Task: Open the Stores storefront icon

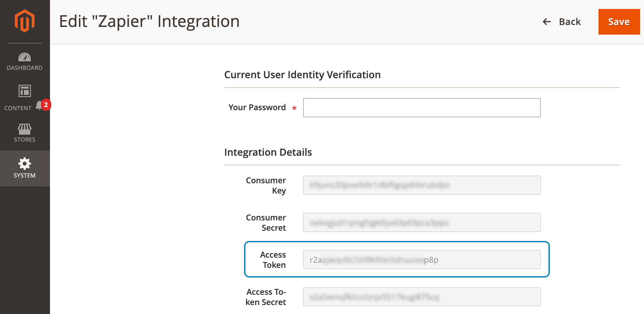Action: click(x=25, y=130)
